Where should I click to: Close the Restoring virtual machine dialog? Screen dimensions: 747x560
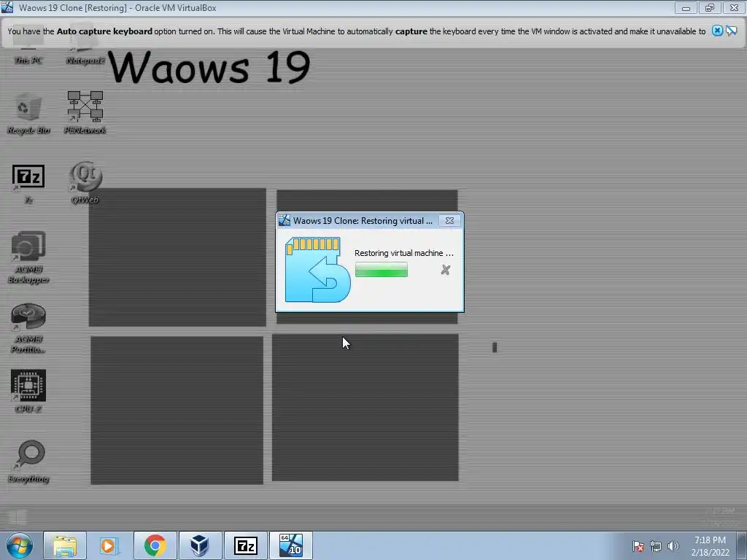[x=449, y=220]
